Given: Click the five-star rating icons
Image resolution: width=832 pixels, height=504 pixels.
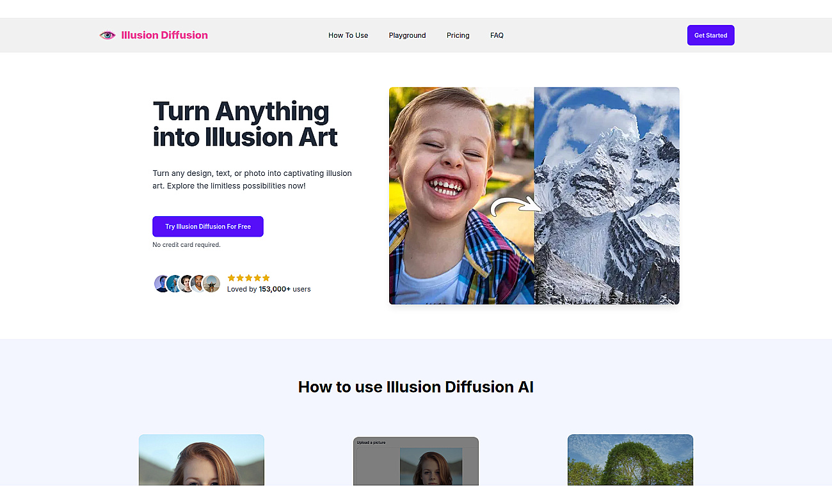Looking at the screenshot, I should coord(248,278).
